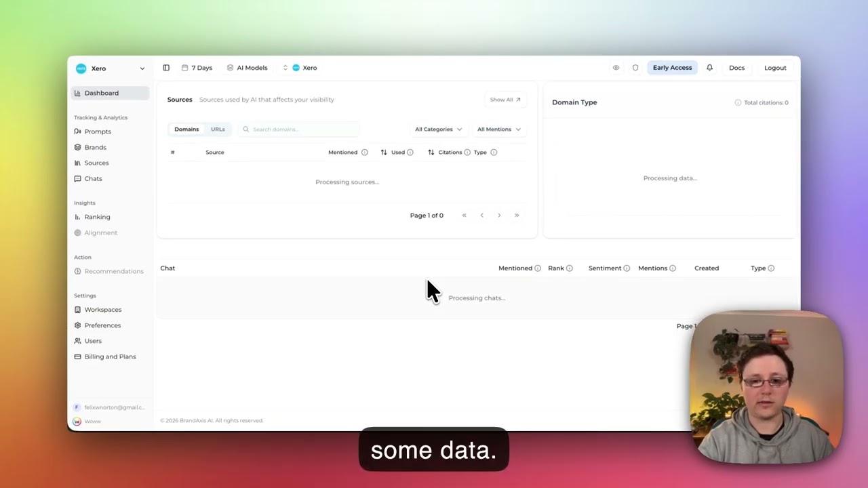Click the info icon next to Mentions
Screen dimensions: 868x488
tap(672, 268)
